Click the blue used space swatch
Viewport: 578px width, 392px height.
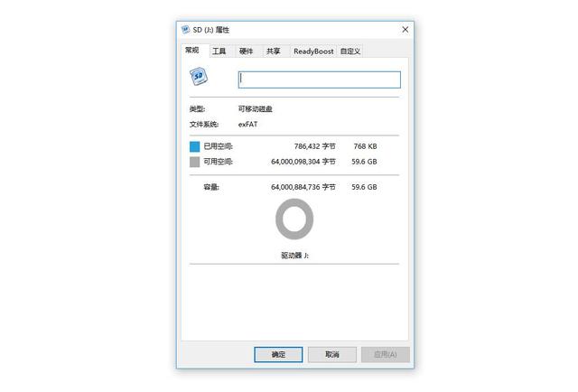(x=195, y=146)
